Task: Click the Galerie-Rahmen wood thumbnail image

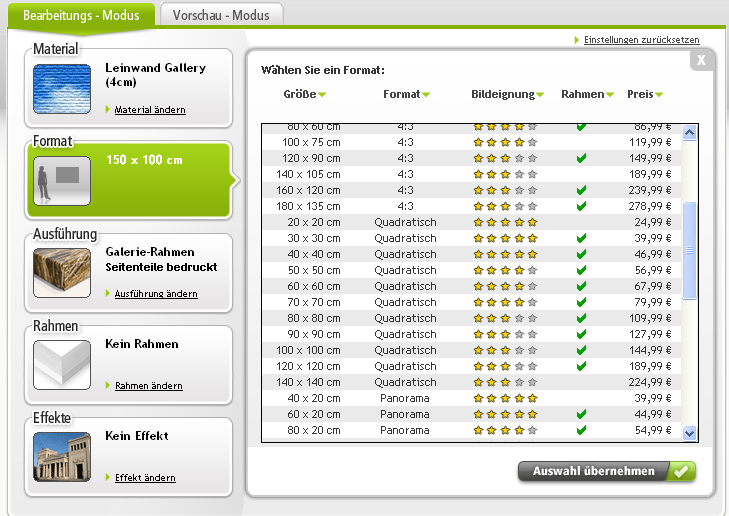Action: coord(61,272)
